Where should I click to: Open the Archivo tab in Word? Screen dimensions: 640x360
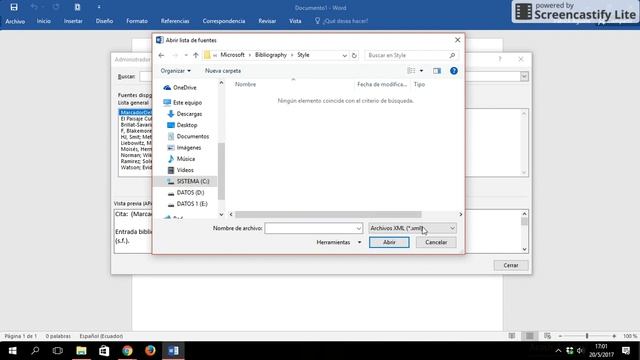point(15,21)
